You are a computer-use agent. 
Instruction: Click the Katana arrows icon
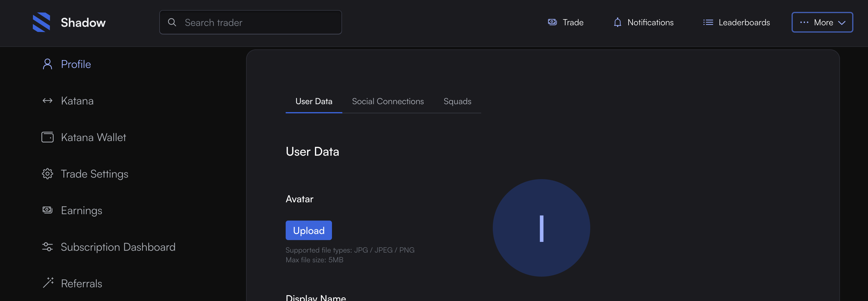(x=47, y=101)
